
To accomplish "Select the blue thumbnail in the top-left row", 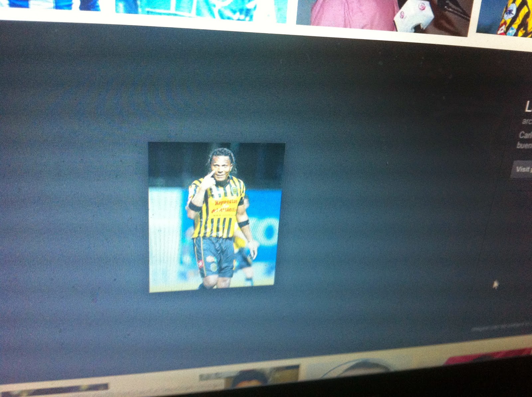I will point(50,5).
